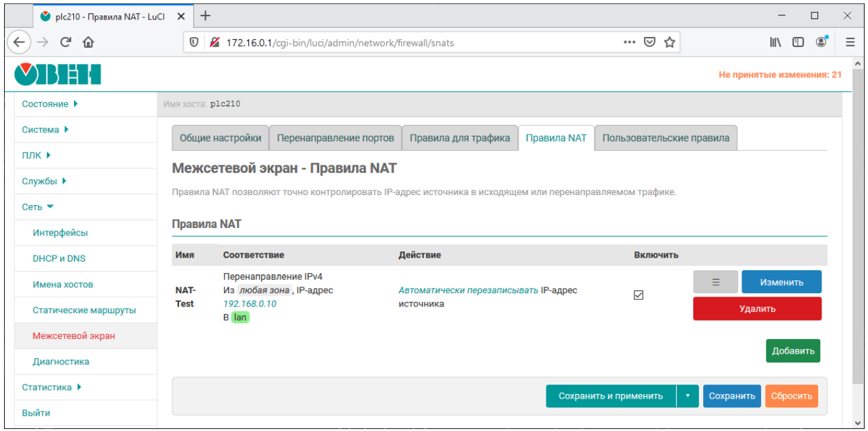Open the Firefox hamburger menu
The image size is (868, 431).
[x=850, y=42]
